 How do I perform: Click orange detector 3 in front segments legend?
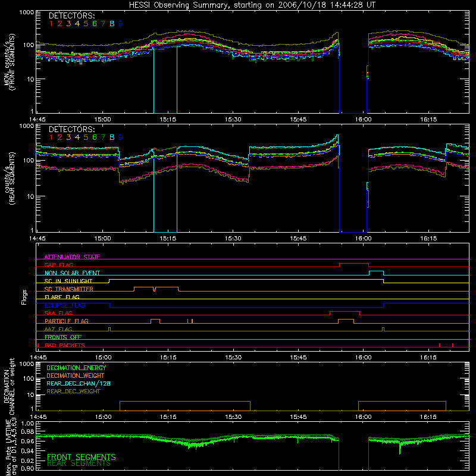tap(68, 24)
